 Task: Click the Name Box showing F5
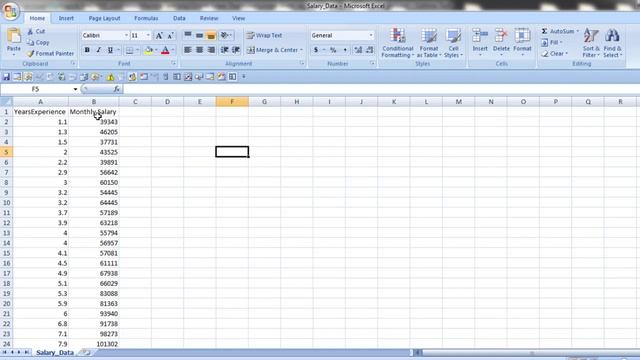point(36,89)
